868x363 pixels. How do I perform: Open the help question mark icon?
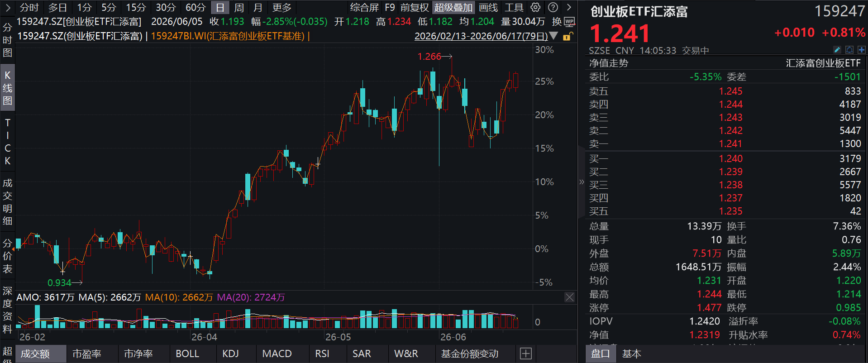pyautogui.click(x=553, y=7)
